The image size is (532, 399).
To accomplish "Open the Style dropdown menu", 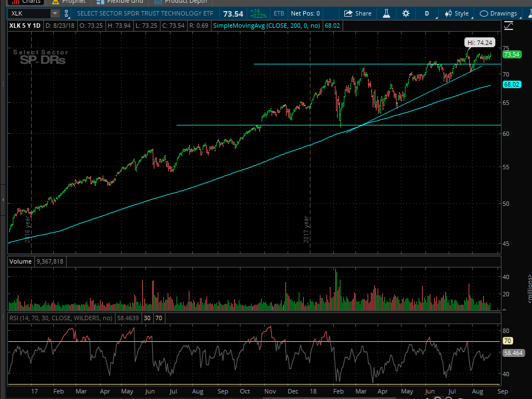I will 459,13.
